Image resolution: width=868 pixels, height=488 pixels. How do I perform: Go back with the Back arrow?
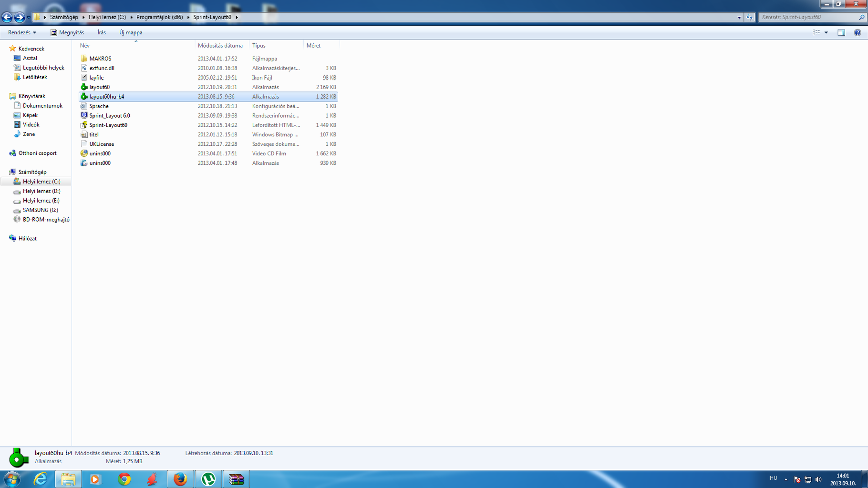[7, 18]
